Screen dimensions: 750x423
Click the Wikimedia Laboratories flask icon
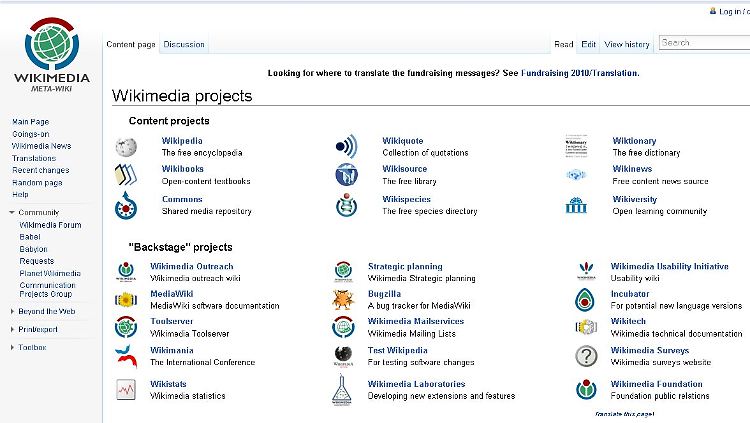[342, 390]
